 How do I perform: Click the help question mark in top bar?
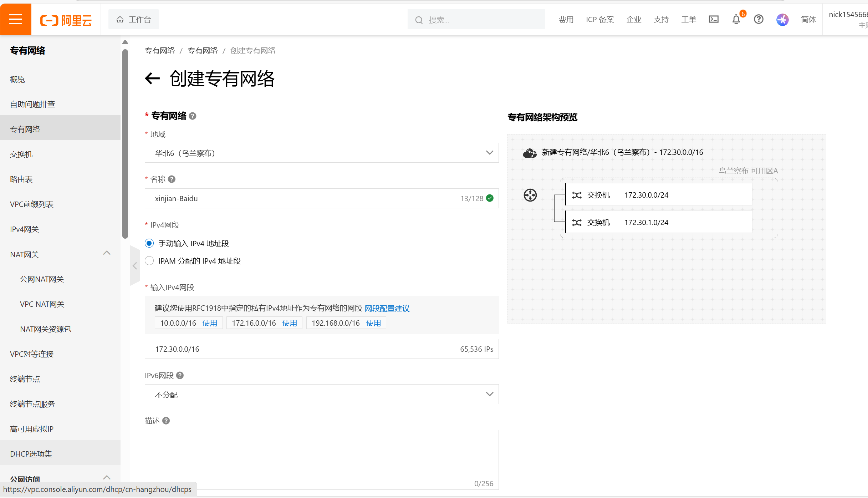click(759, 19)
